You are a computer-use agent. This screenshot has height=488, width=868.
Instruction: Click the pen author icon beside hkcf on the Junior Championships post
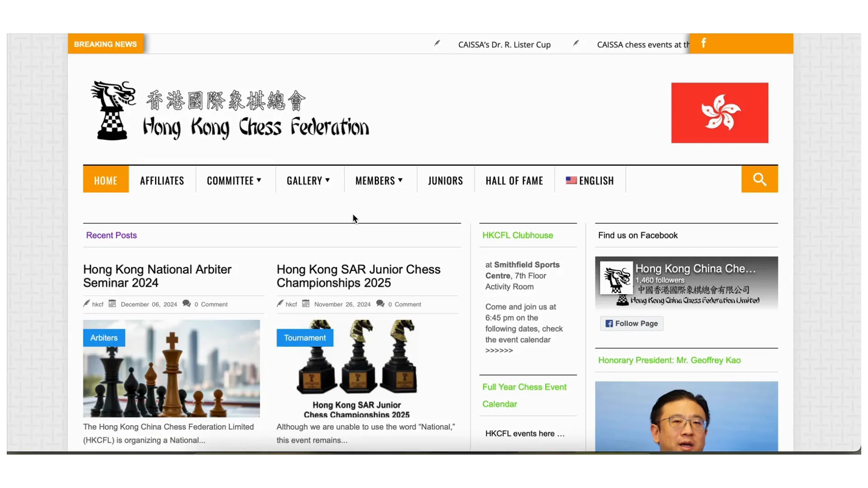pyautogui.click(x=280, y=303)
